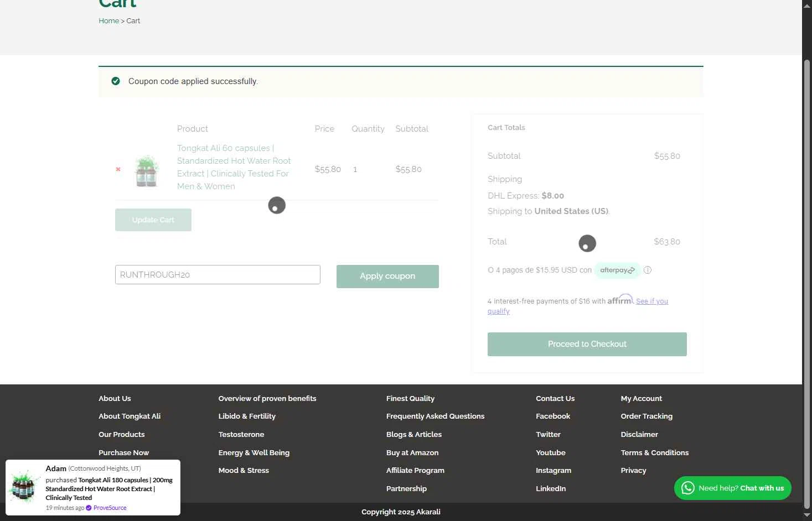This screenshot has width=812, height=521.
Task: Open the Affiliate Program link
Action: (415, 470)
